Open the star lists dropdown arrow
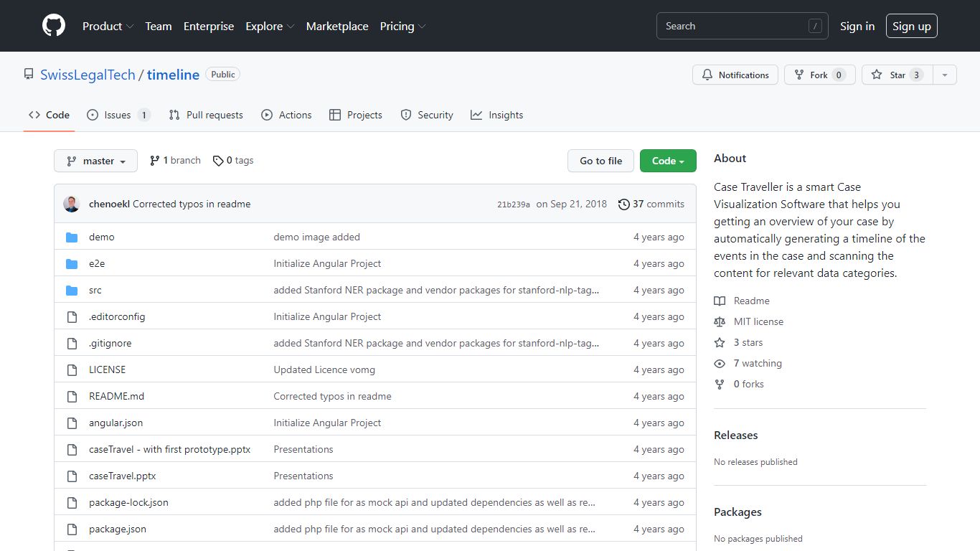The width and height of the screenshot is (980, 551). tap(945, 75)
